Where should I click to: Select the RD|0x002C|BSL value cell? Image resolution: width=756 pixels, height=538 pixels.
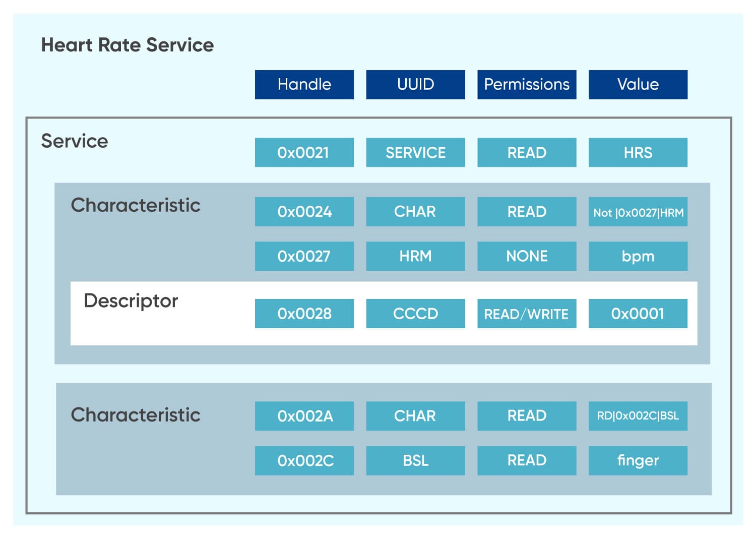tap(638, 416)
